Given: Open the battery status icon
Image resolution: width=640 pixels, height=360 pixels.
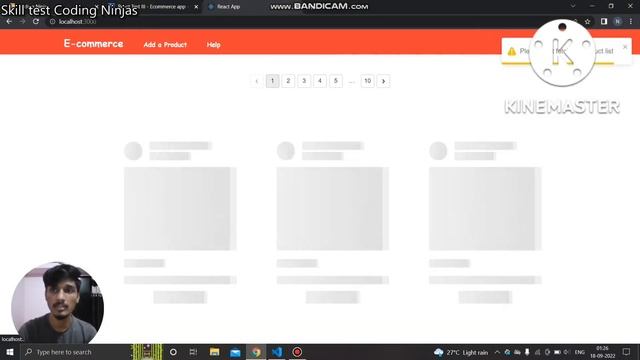Looking at the screenshot, I should point(557,352).
